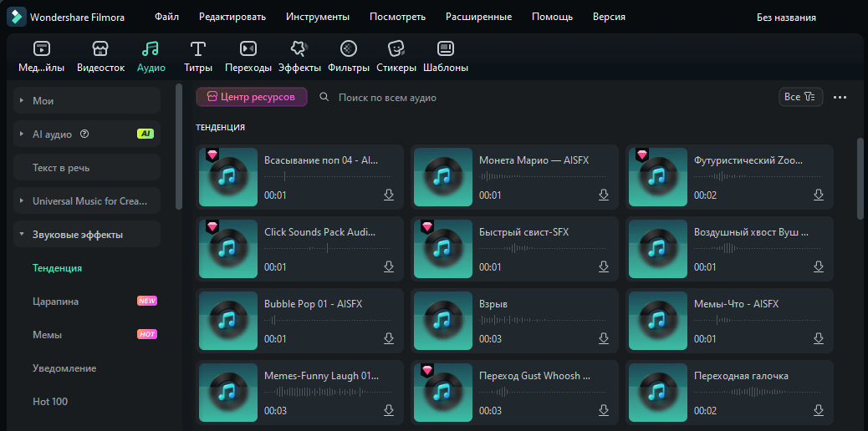Open the three-dots more options menu

click(840, 98)
